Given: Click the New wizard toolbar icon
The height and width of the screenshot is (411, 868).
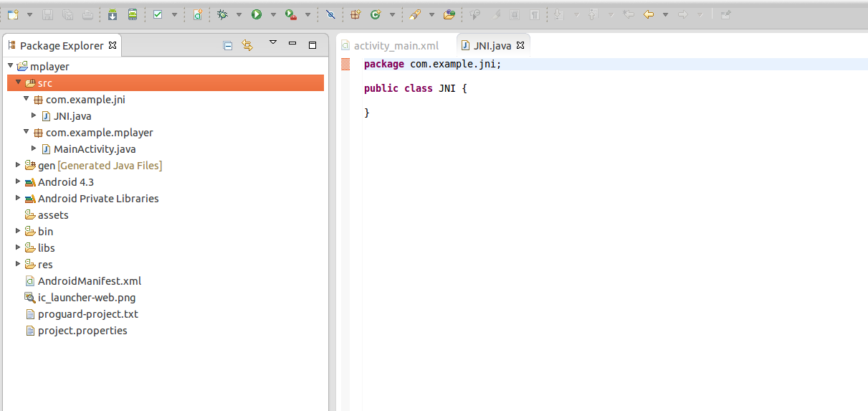Looking at the screenshot, I should [x=13, y=14].
